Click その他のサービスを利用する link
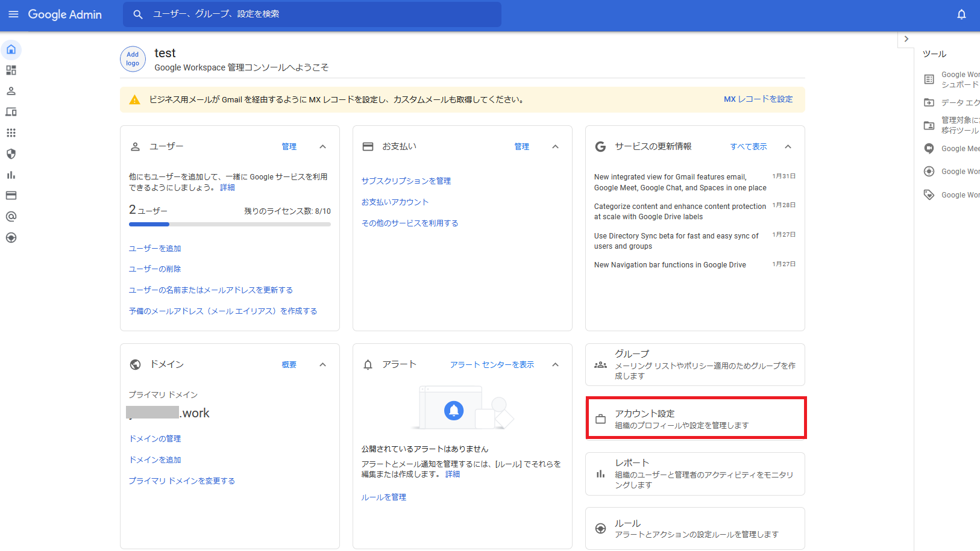Screen dimensions: 980x551 (410, 223)
